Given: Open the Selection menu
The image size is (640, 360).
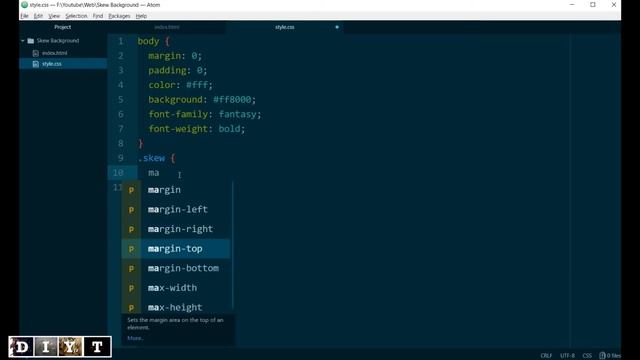Looking at the screenshot, I should tap(76, 16).
